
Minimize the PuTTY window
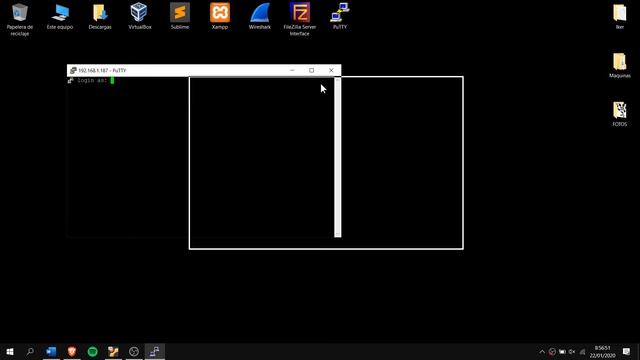pos(292,70)
